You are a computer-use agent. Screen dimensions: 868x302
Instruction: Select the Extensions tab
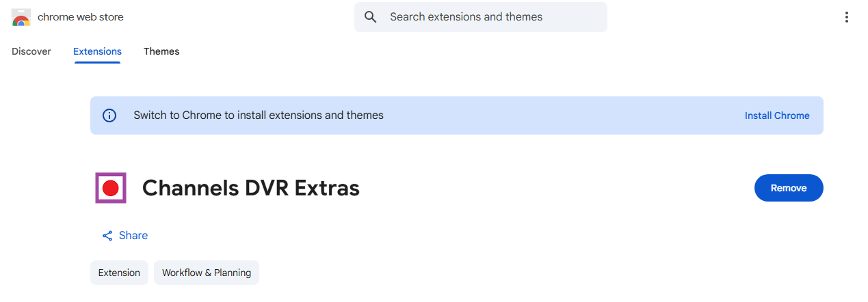(97, 51)
